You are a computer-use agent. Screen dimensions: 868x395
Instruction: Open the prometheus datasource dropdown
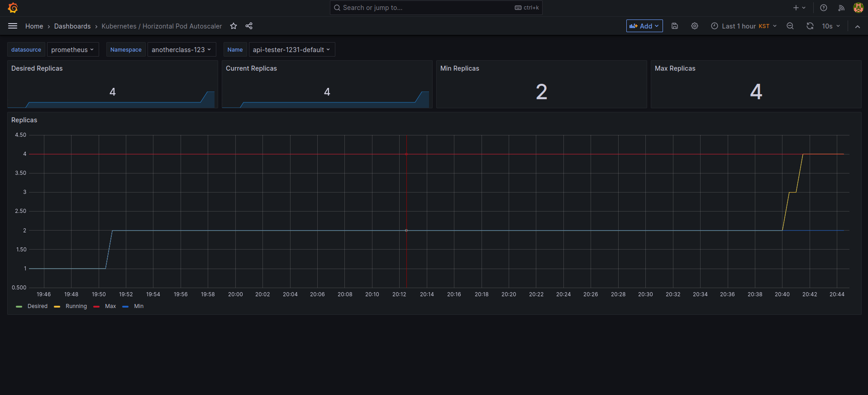[x=72, y=49]
